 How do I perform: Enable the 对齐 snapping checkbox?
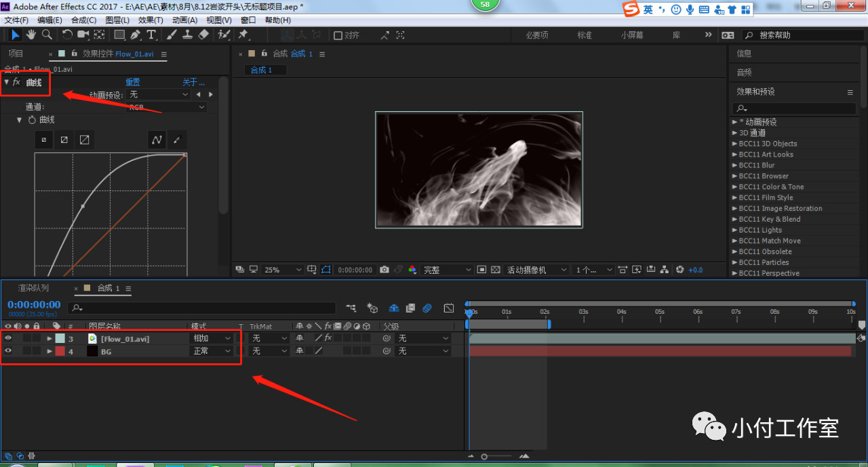click(338, 35)
